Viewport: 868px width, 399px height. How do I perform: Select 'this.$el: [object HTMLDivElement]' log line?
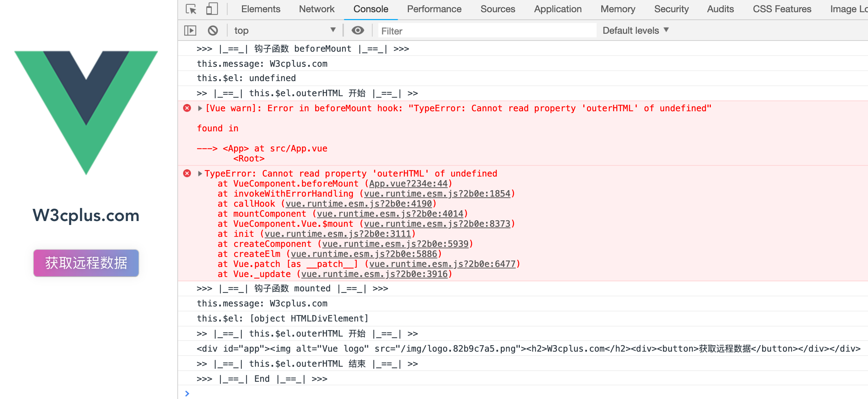(523, 318)
